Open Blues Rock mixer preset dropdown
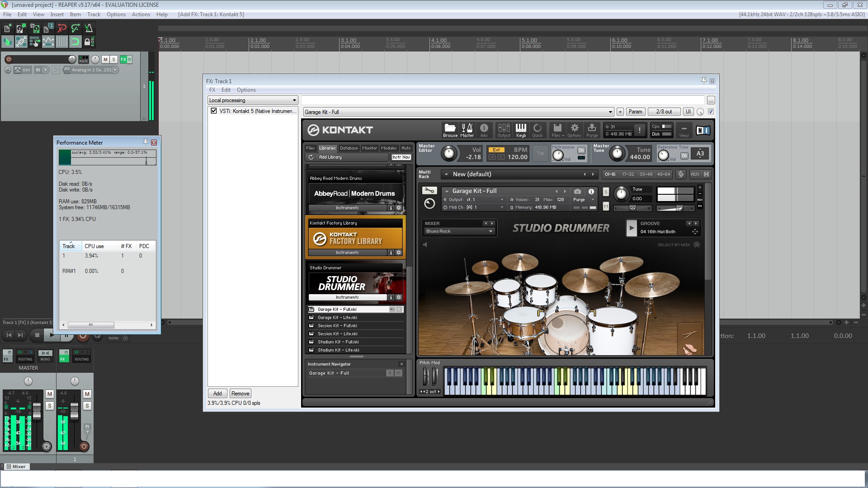The width and height of the screenshot is (868, 488). [x=491, y=231]
